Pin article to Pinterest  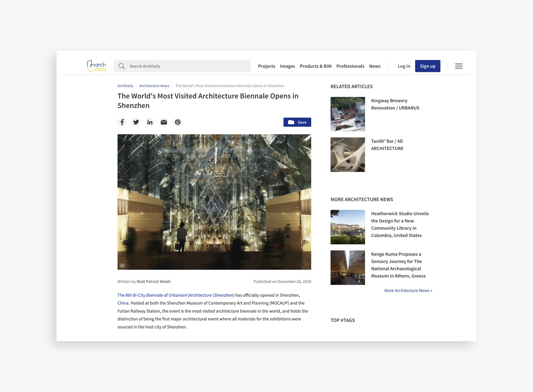click(x=178, y=122)
